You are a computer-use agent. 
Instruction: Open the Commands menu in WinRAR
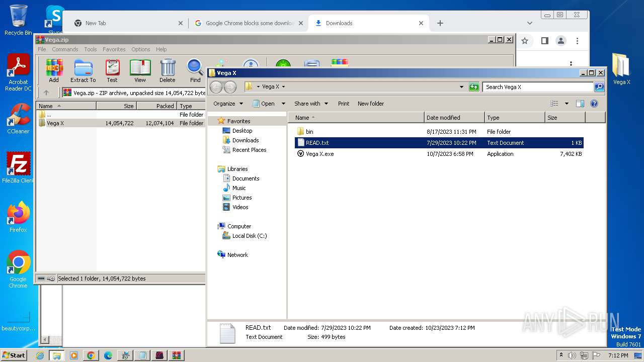tap(65, 49)
